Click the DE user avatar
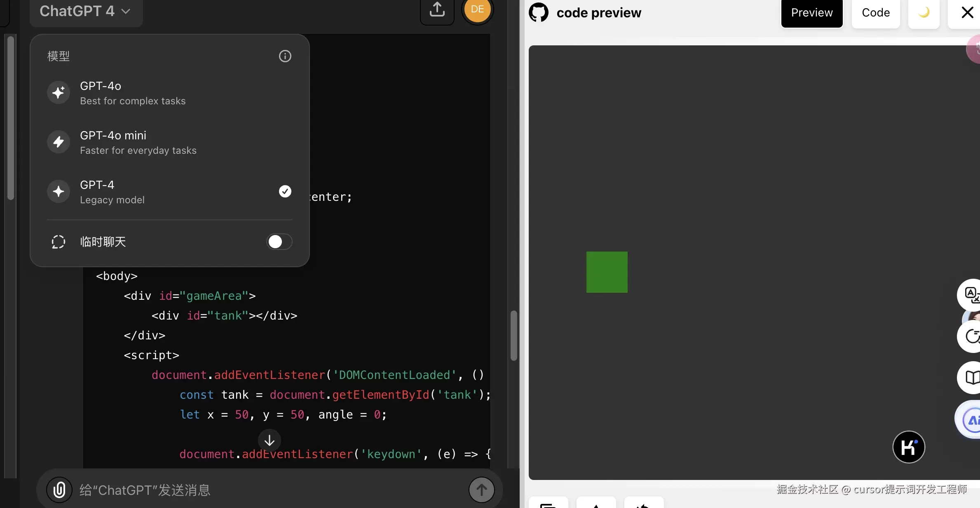980x508 pixels. click(477, 10)
